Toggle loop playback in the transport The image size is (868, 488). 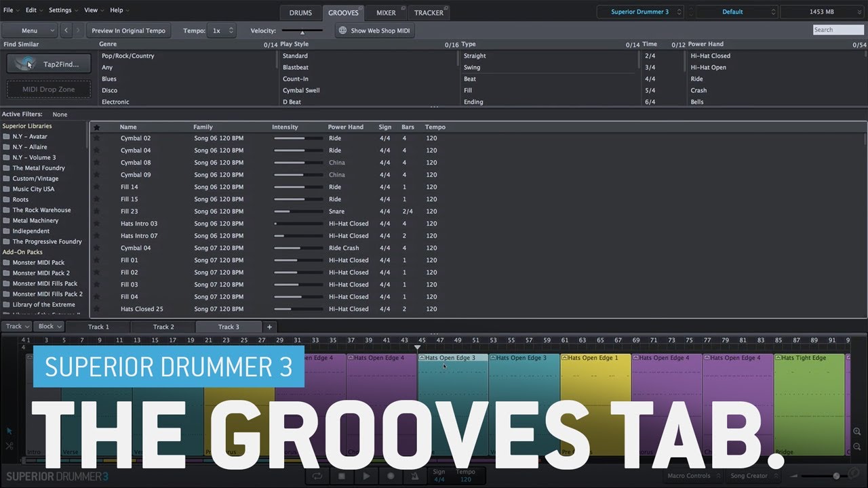pyautogui.click(x=317, y=476)
